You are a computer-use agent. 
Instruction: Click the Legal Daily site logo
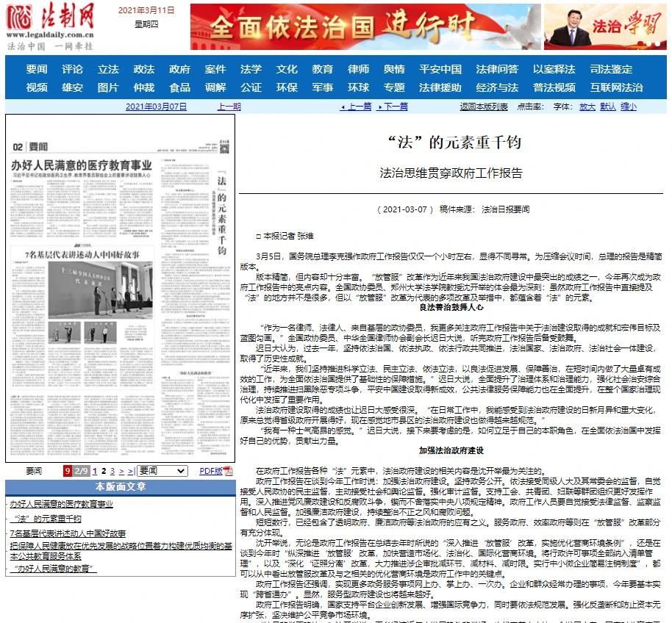point(51,26)
